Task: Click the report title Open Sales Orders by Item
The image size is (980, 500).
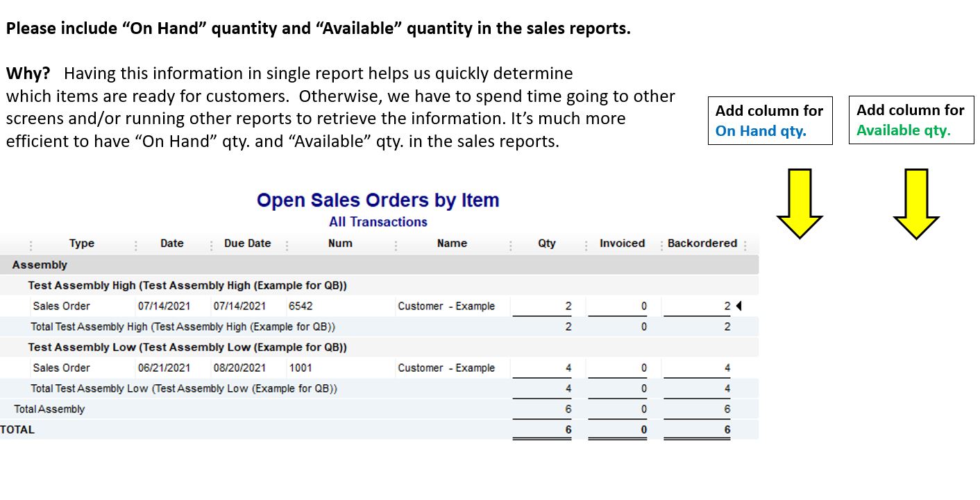Action: tap(378, 200)
